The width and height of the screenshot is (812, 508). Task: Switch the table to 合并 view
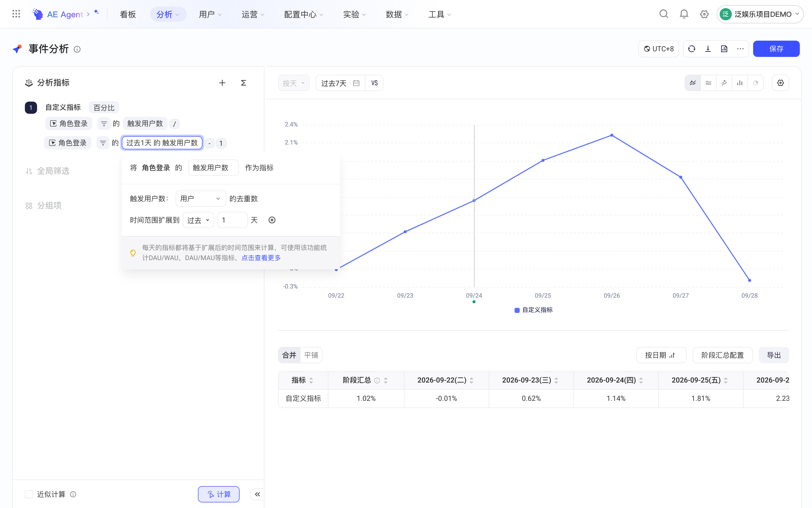(x=289, y=355)
